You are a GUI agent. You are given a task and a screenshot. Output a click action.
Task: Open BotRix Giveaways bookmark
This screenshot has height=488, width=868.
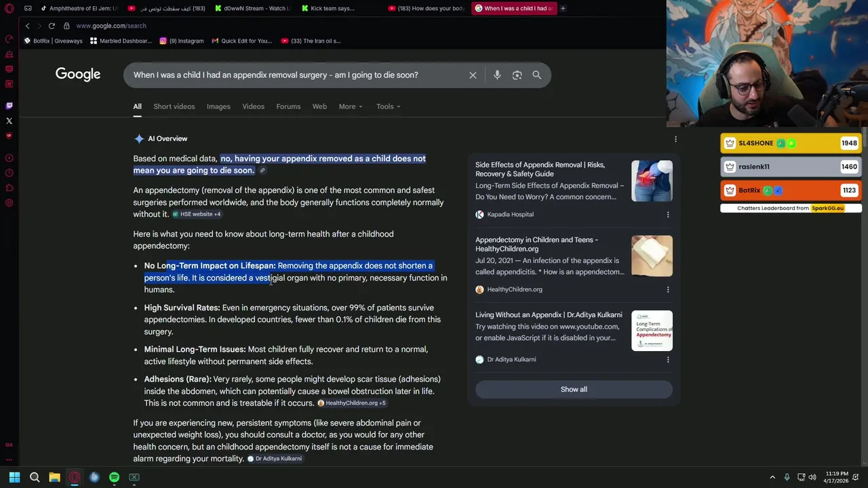point(53,41)
